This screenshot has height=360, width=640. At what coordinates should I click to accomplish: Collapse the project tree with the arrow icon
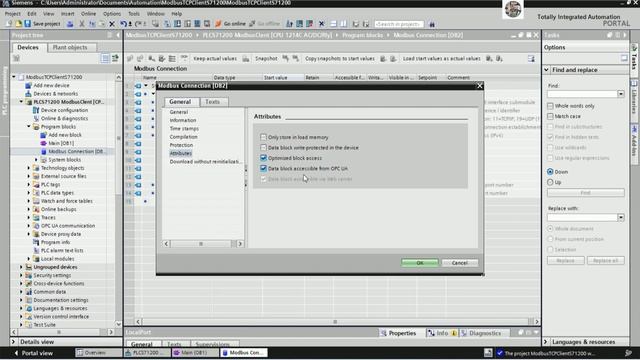pyautogui.click(x=118, y=36)
